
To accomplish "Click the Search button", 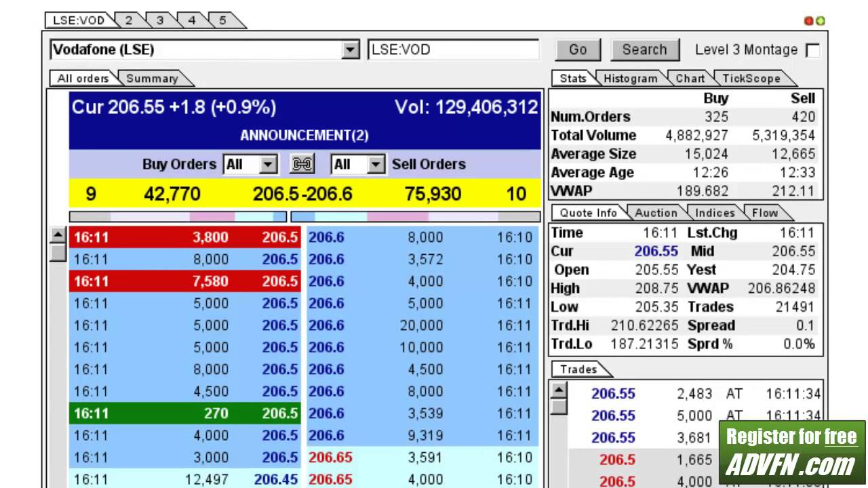I will [x=644, y=49].
